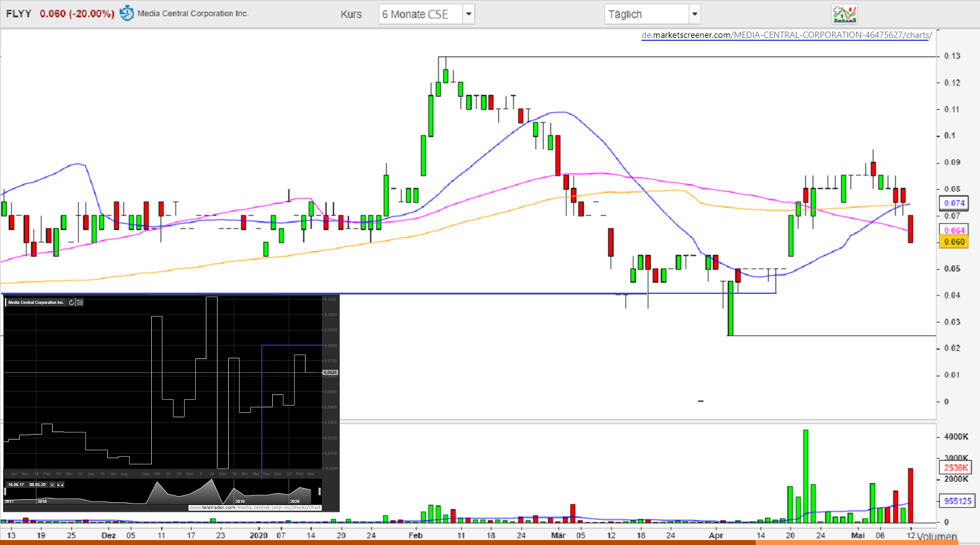The height and width of the screenshot is (545, 980).
Task: Click the FLYY ticker symbol
Action: point(19,14)
